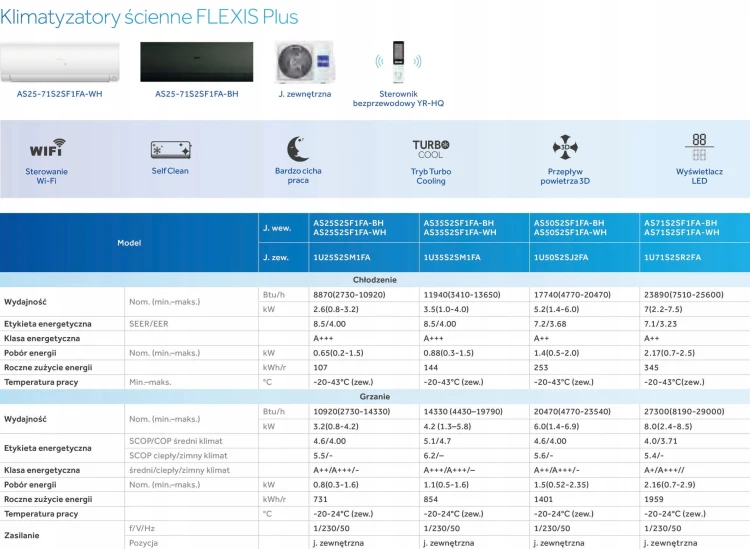Screen dimensions: 750x549
Task: Click the AS25S2SF1FA-BH column header
Action: coord(364,228)
